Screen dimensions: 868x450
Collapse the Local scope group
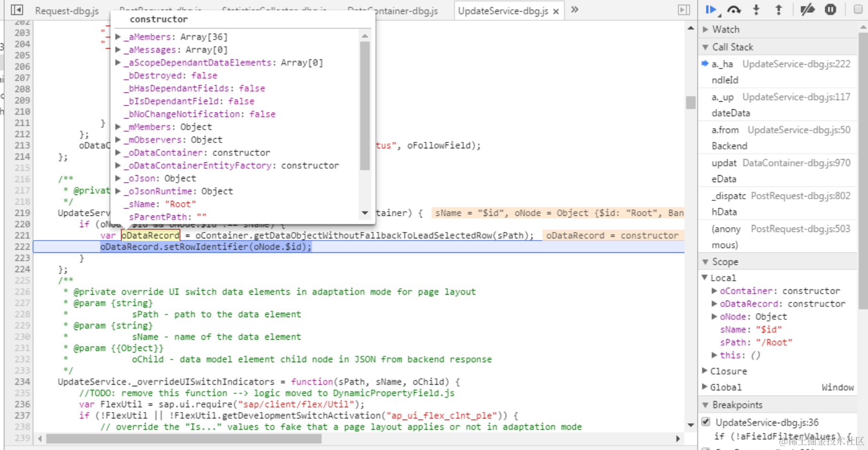(x=705, y=277)
